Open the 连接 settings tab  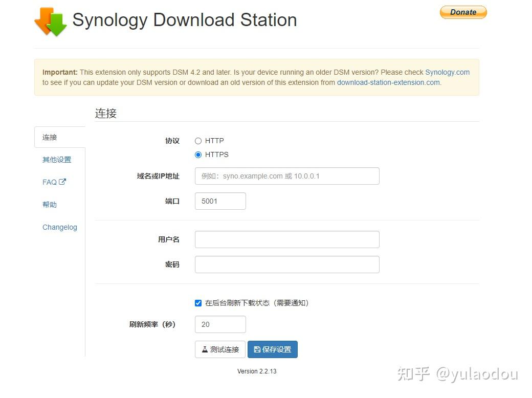(49, 137)
